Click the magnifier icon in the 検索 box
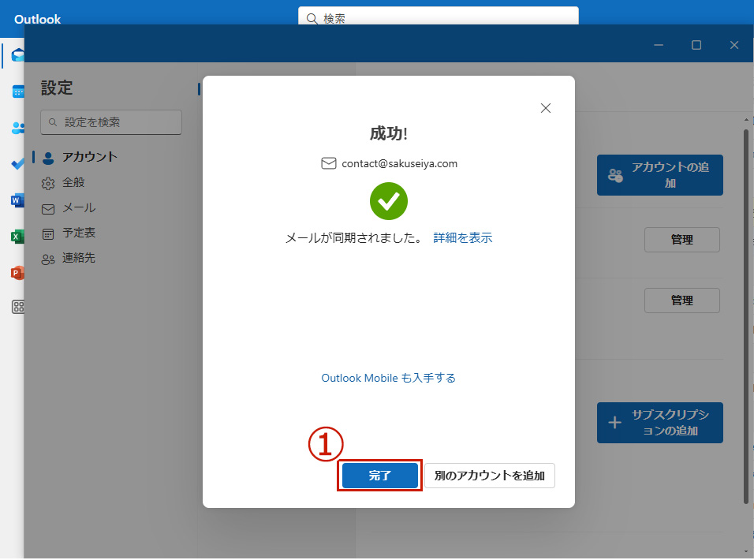The image size is (754, 560). [x=312, y=19]
